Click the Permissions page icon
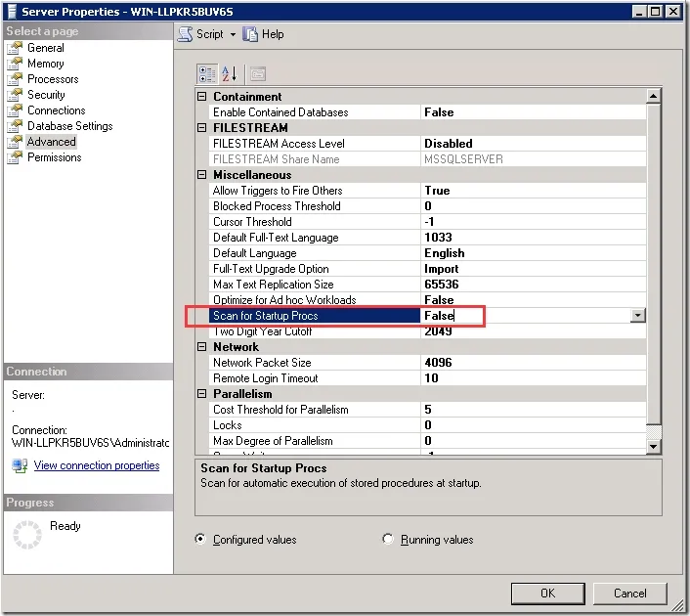This screenshot has height=616, width=690. [15, 157]
